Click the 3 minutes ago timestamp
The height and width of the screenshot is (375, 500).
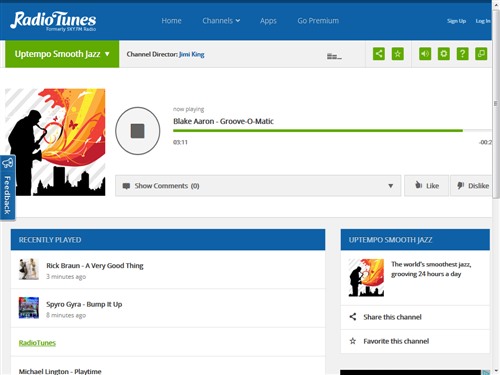[66, 277]
